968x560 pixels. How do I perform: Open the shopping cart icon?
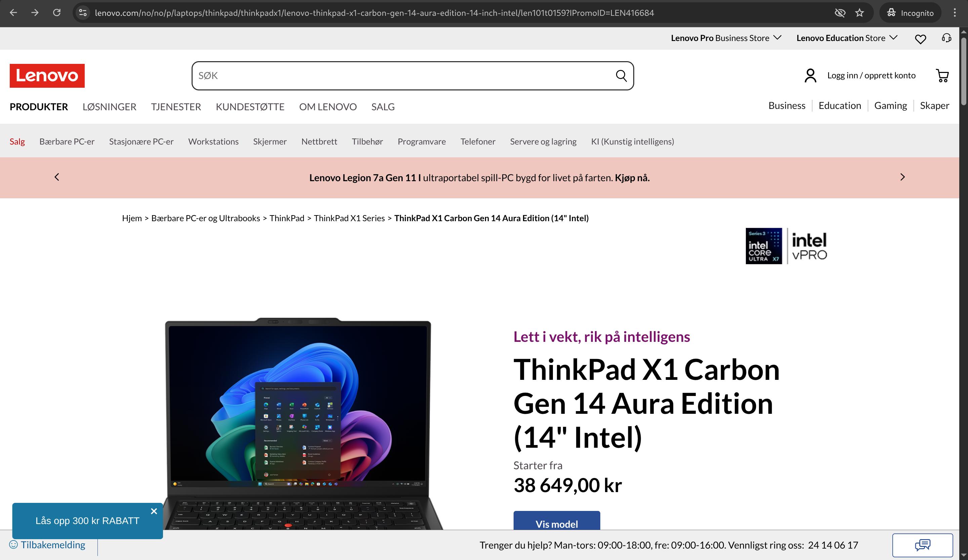942,76
